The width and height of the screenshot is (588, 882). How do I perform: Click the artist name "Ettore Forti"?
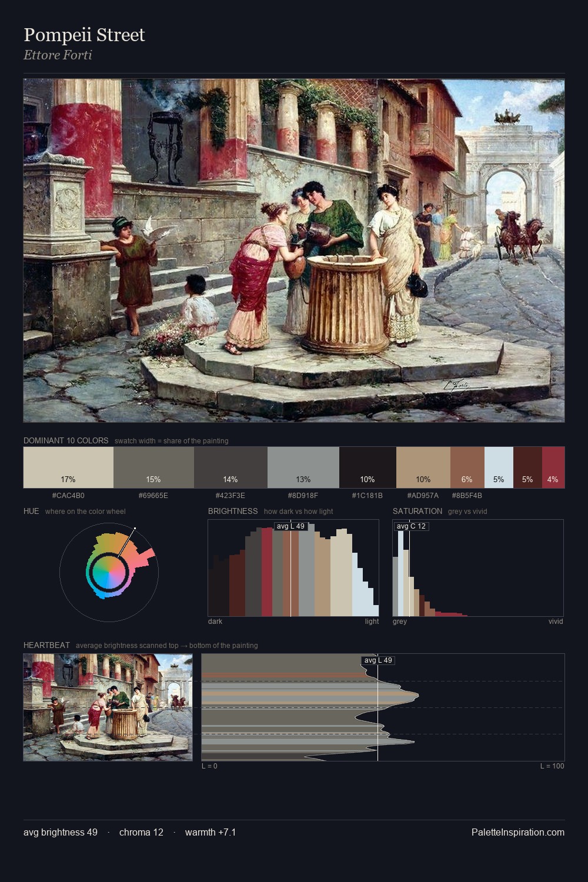coord(58,55)
